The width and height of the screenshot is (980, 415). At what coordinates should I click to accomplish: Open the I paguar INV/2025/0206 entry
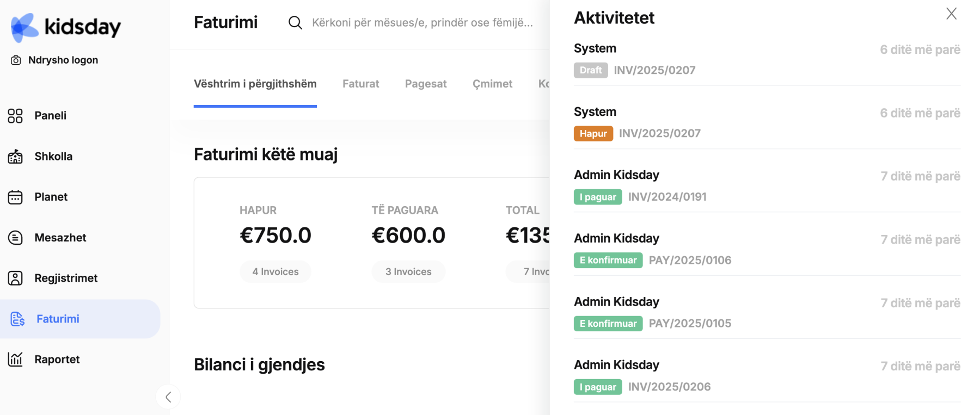pyautogui.click(x=767, y=376)
